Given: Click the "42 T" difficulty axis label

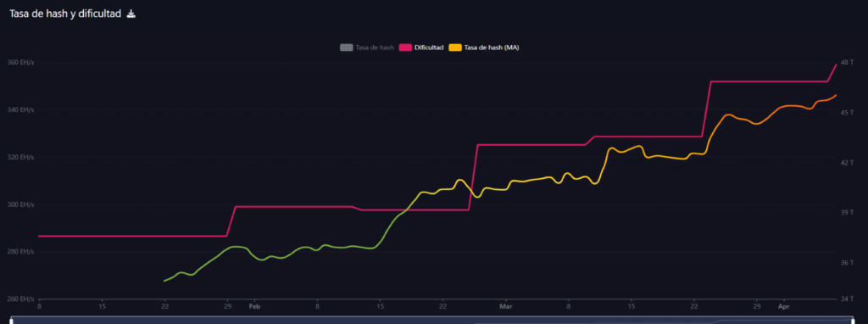Looking at the screenshot, I should coord(848,162).
